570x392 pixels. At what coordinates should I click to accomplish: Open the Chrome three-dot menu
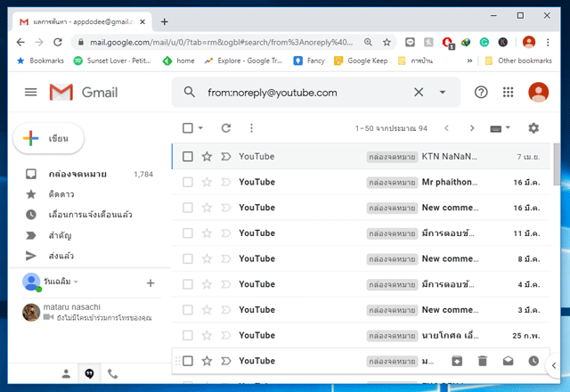548,42
